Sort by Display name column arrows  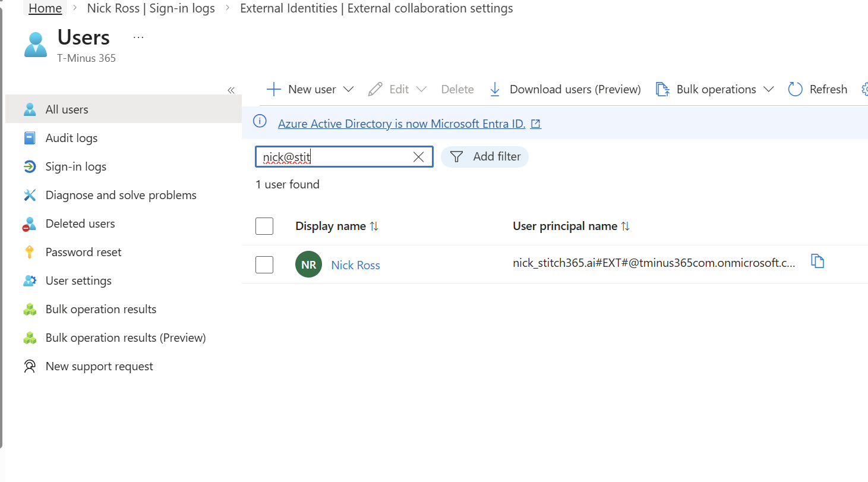374,226
